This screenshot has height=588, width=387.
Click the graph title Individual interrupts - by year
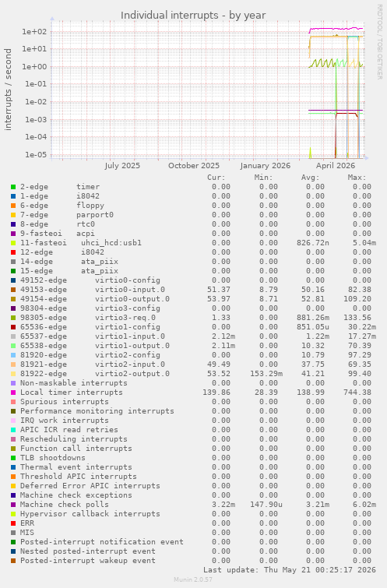[193, 16]
